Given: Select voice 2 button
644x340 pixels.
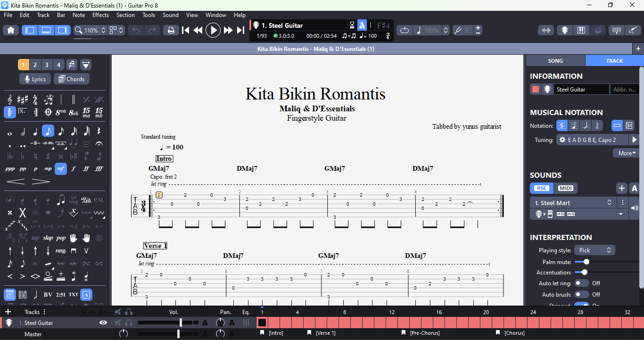Looking at the screenshot, I should click(x=35, y=65).
